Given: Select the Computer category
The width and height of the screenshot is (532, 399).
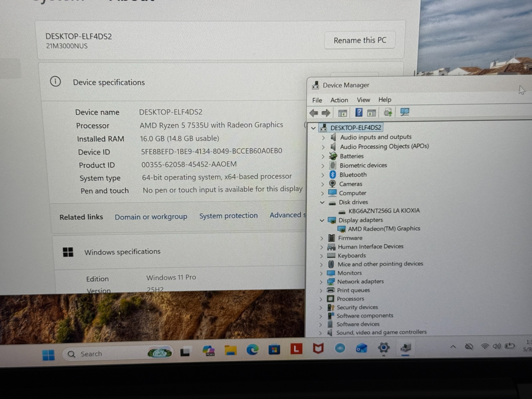Looking at the screenshot, I should 352,193.
